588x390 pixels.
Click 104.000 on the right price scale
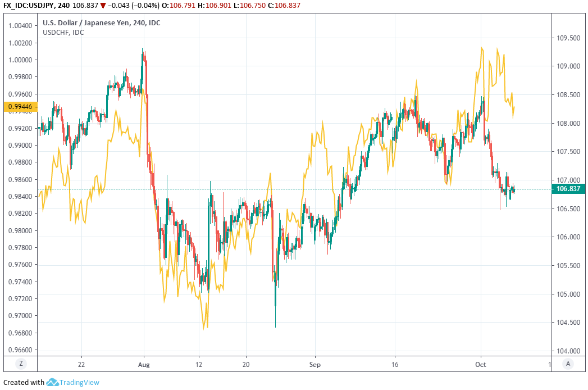click(x=567, y=351)
